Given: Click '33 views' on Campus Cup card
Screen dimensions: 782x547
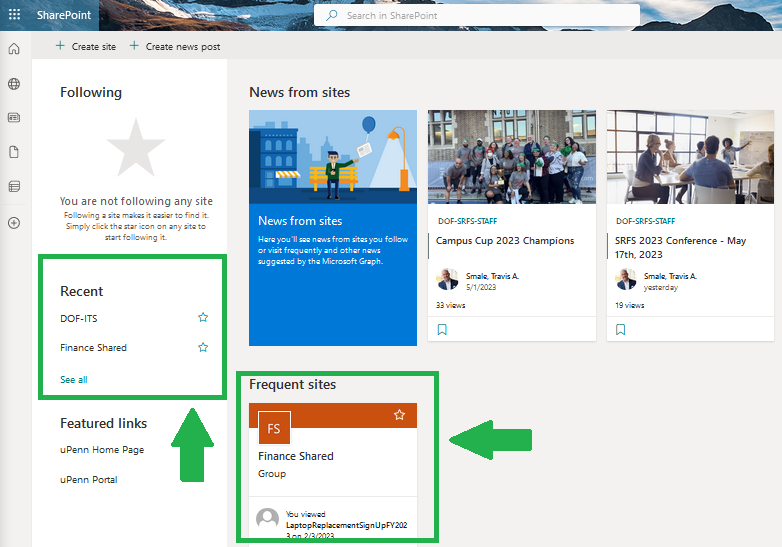Looking at the screenshot, I should 450,305.
